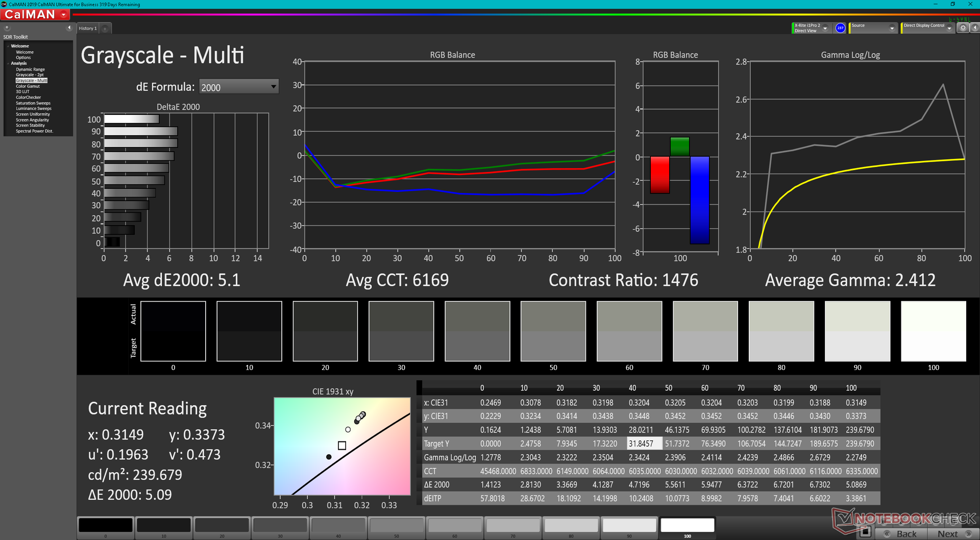Click the round knob above SDR Toolkit
The image size is (980, 540).
click(7, 28)
